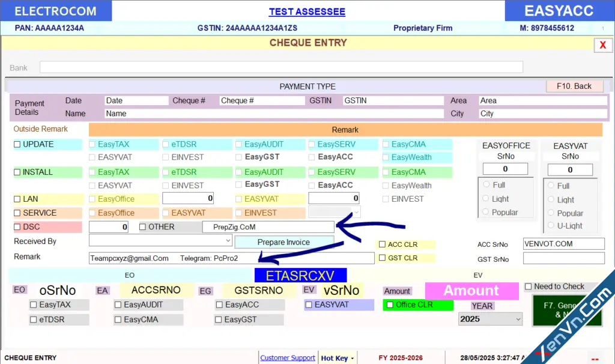The height and width of the screenshot is (364, 615).
Task: Close the Cheque Entry form with red X
Action: point(603,45)
